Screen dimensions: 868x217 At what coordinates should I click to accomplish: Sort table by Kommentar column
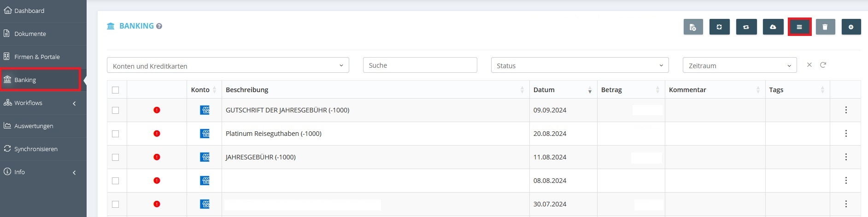point(715,90)
